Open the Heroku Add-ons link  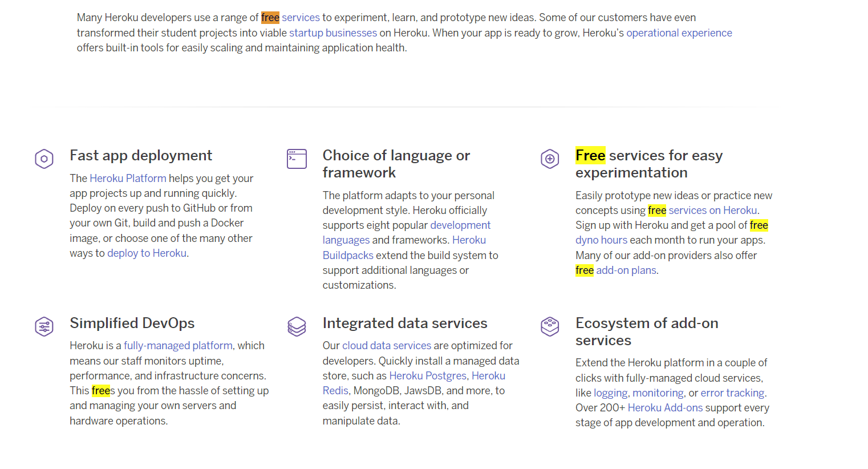[665, 408]
